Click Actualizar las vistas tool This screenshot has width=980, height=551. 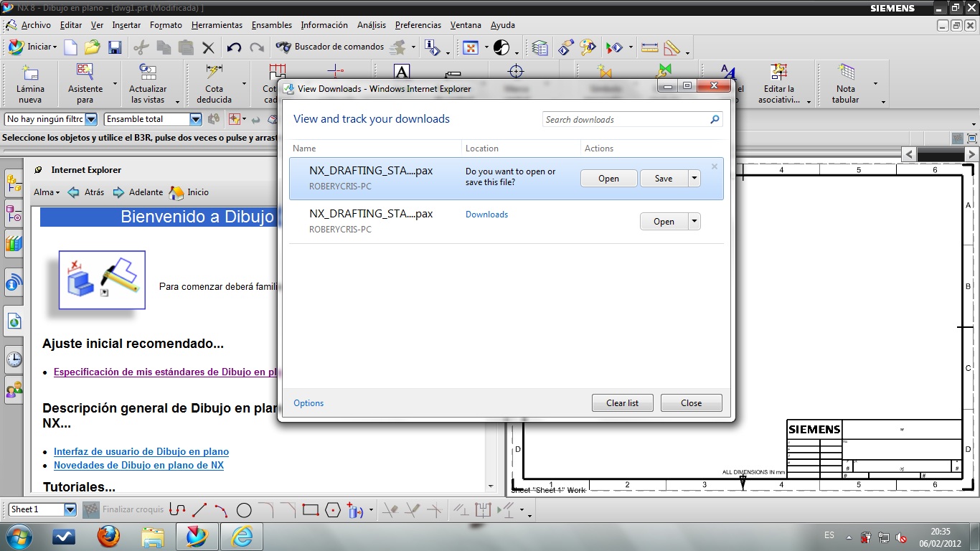pos(148,83)
